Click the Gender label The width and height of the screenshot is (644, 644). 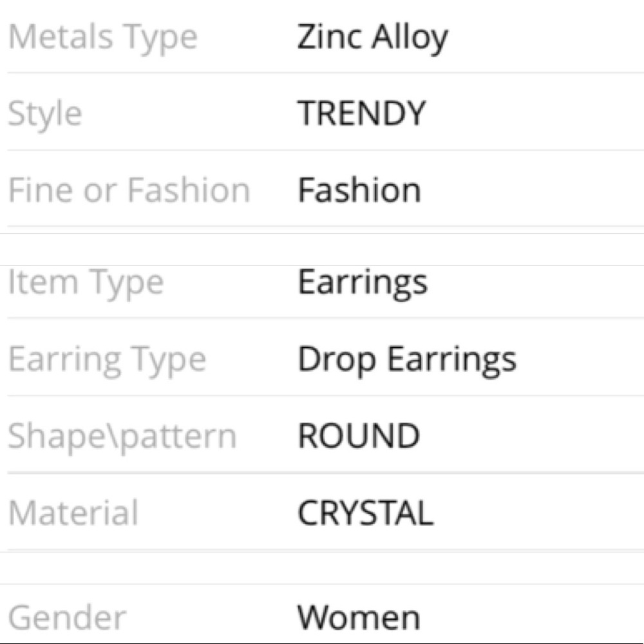(x=67, y=618)
